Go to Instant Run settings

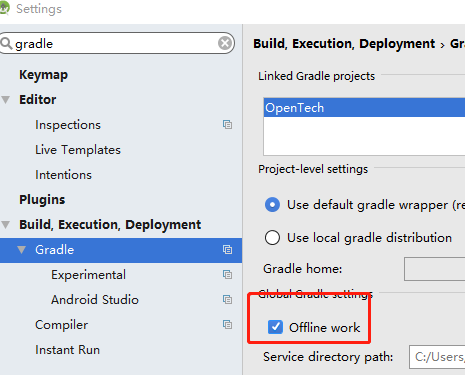point(68,350)
